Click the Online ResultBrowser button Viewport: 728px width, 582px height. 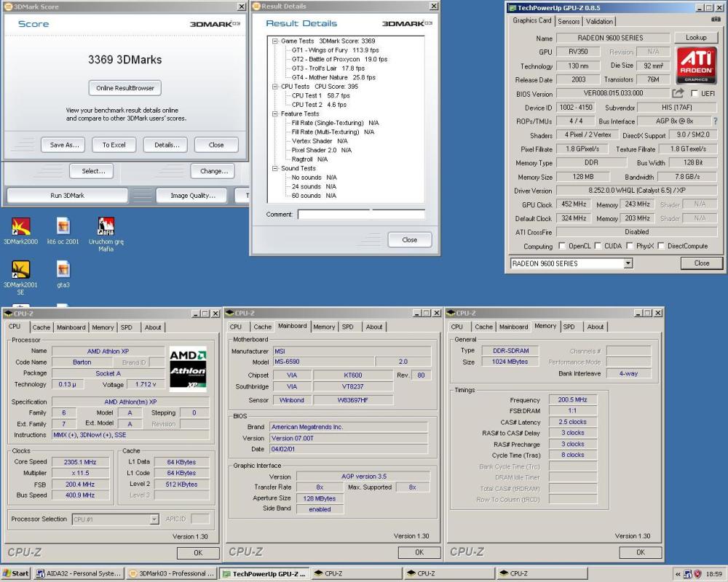(x=125, y=88)
